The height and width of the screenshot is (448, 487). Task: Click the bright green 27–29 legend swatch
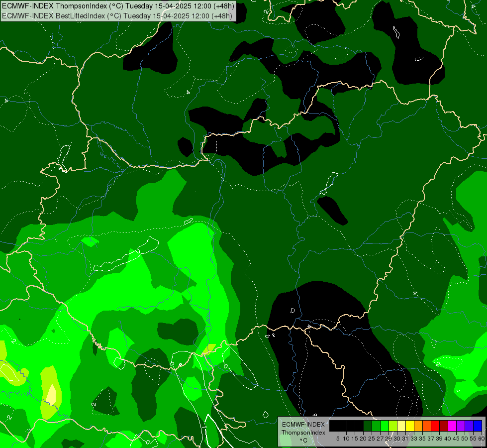point(385,426)
